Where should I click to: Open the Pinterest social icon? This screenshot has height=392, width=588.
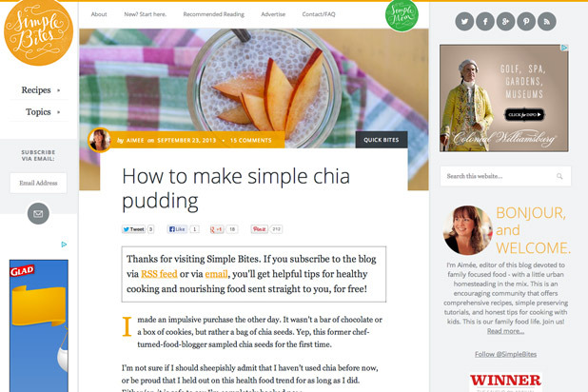click(526, 21)
